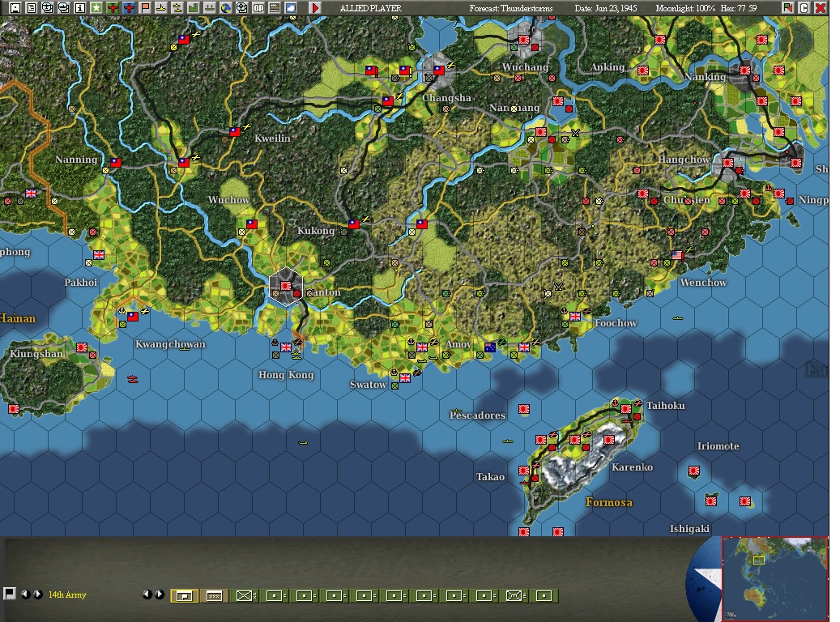Image resolution: width=840 pixels, height=622 pixels.
Task: Click the 14th Army label
Action: (67, 594)
